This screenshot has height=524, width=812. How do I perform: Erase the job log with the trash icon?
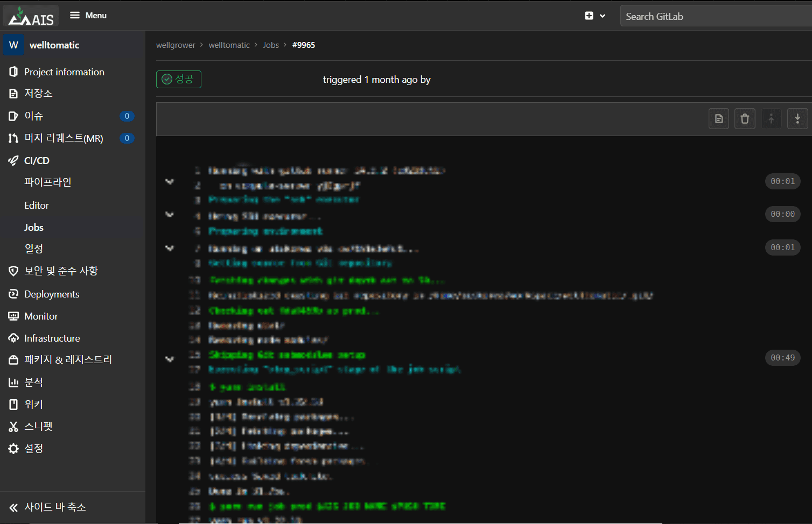coord(745,118)
